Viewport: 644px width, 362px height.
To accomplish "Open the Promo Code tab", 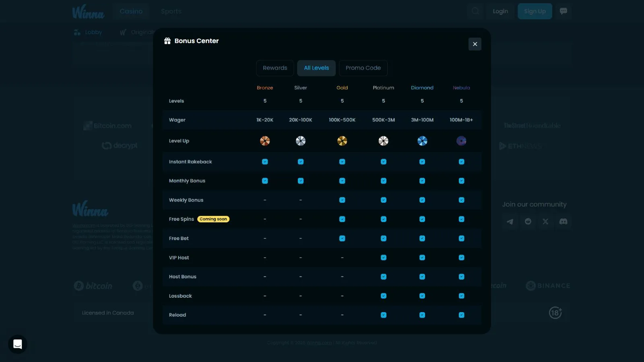I will [x=363, y=68].
